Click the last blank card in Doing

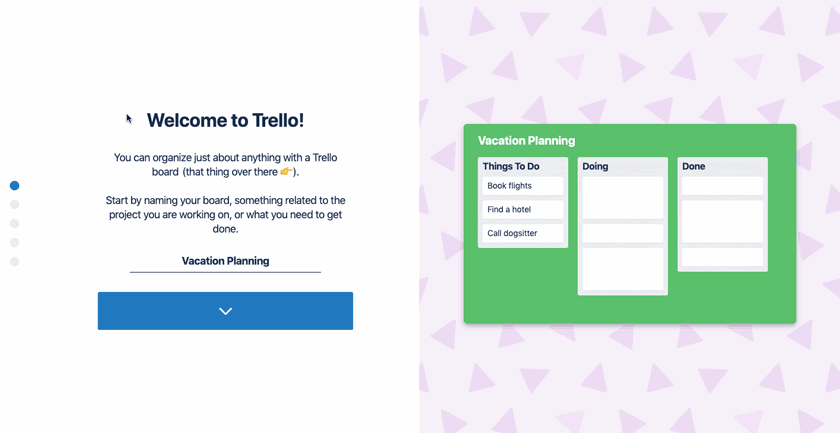click(x=622, y=269)
